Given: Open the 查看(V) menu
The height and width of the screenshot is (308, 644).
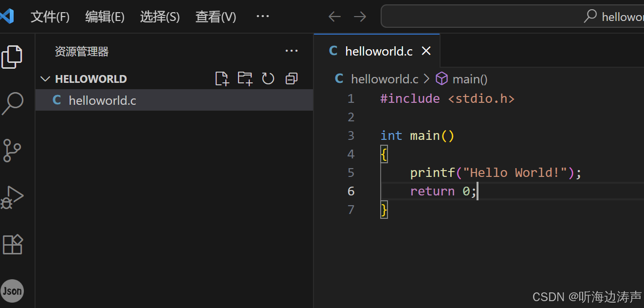Looking at the screenshot, I should 216,17.
